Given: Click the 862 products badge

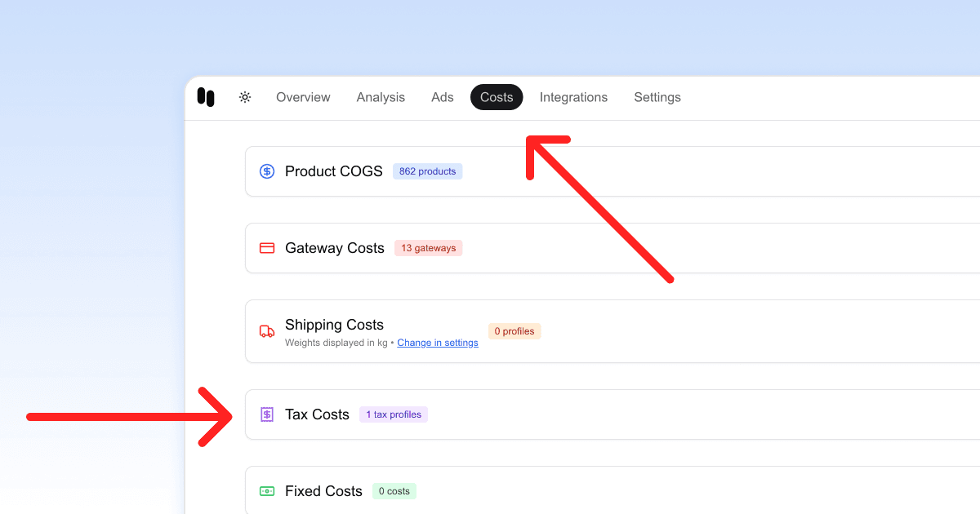Looking at the screenshot, I should click(x=427, y=171).
